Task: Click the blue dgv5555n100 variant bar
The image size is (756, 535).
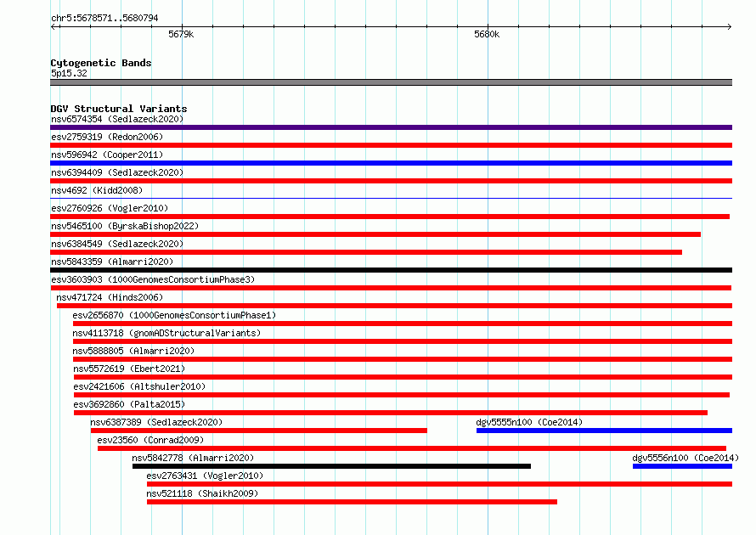Action: click(604, 431)
